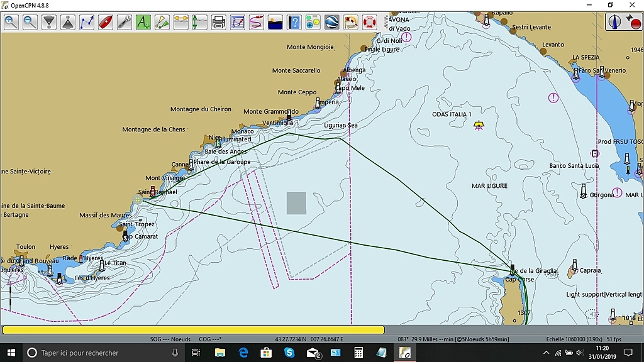This screenshot has width=644, height=362.
Task: Open Skype from taskbar
Action: [x=289, y=353]
